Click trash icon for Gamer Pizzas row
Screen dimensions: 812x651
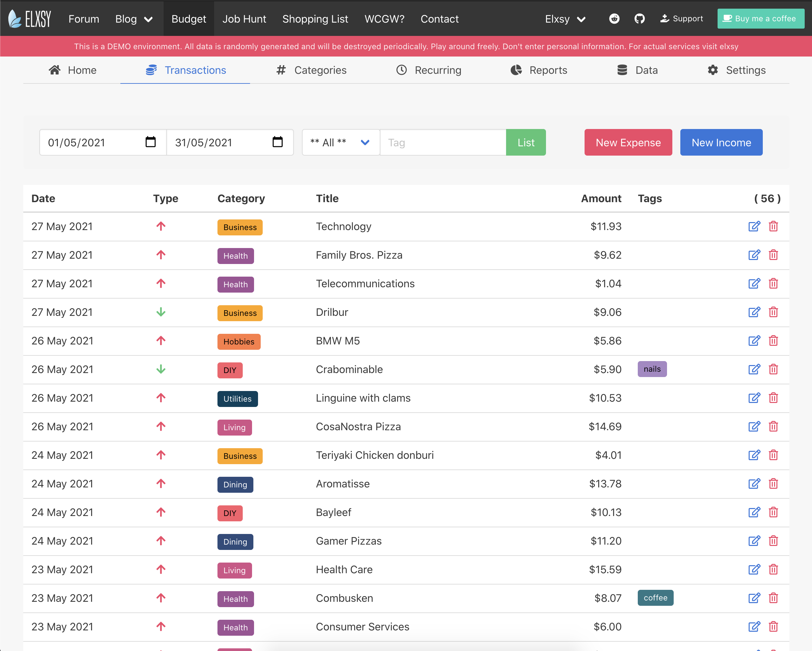point(773,541)
